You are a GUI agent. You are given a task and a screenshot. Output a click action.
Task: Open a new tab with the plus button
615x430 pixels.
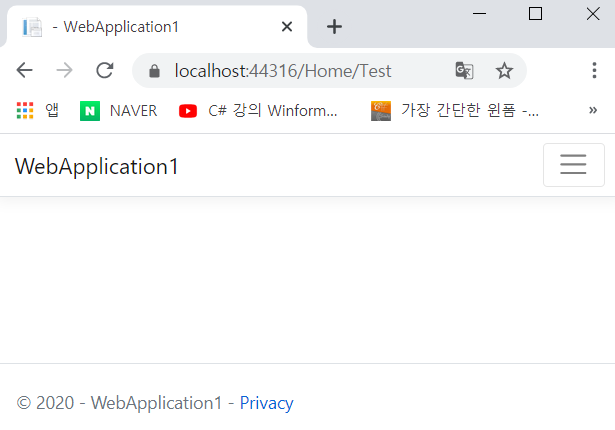[x=334, y=27]
